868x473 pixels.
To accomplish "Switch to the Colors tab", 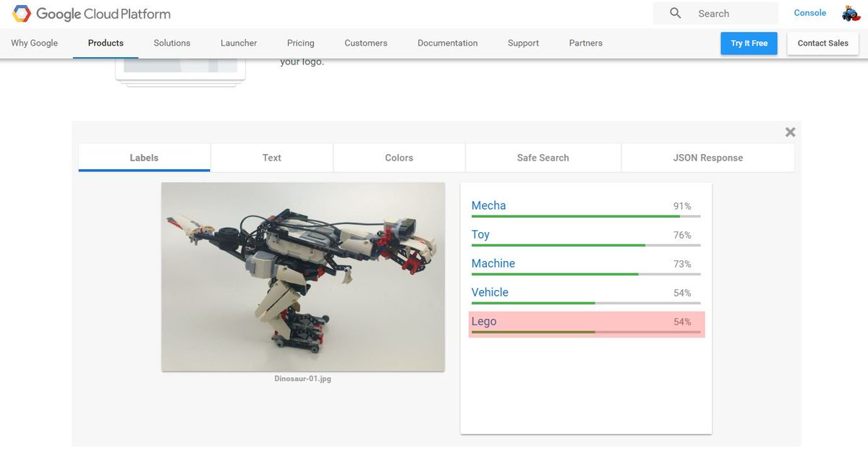I will pyautogui.click(x=399, y=157).
